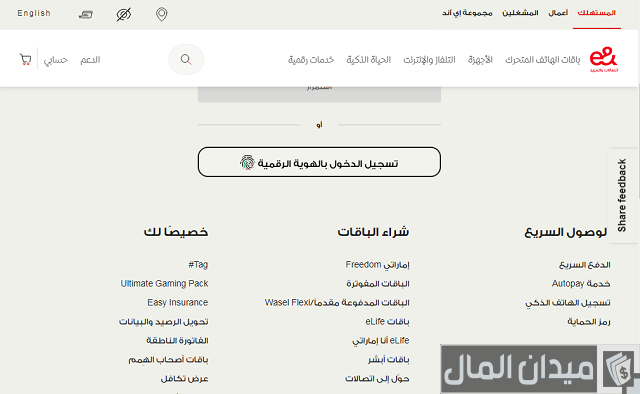Click Easy Insurance link
The height and width of the screenshot is (394, 640).
point(178,303)
